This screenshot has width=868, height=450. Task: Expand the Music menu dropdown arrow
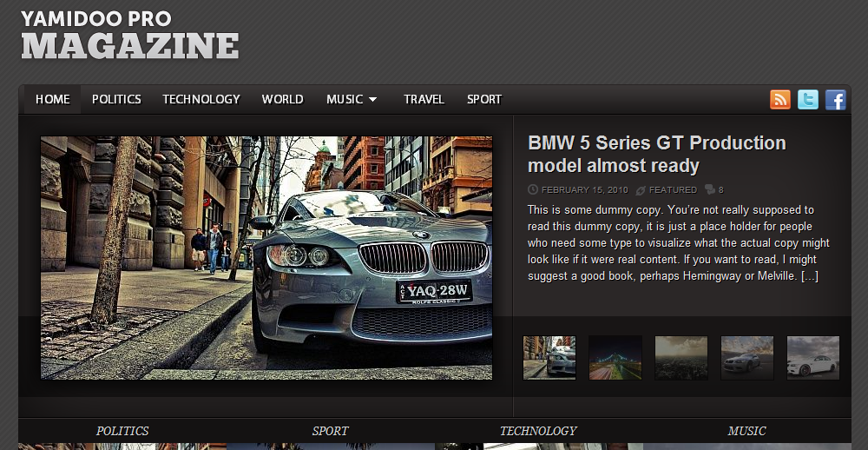click(372, 100)
